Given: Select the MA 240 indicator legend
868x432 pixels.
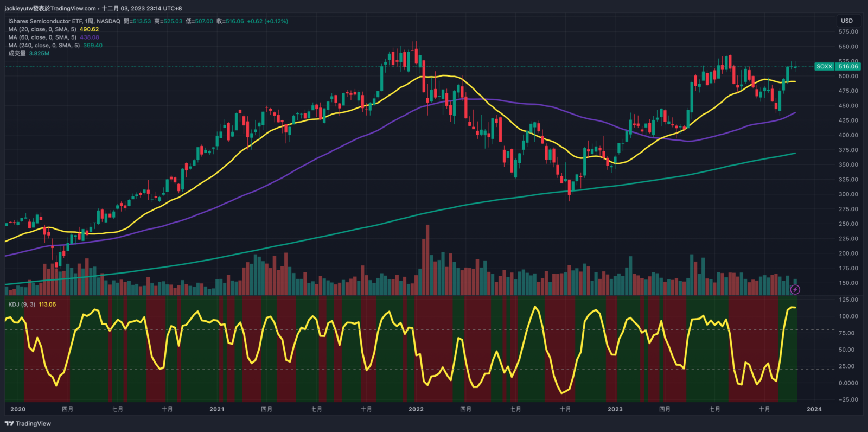Looking at the screenshot, I should click(44, 46).
